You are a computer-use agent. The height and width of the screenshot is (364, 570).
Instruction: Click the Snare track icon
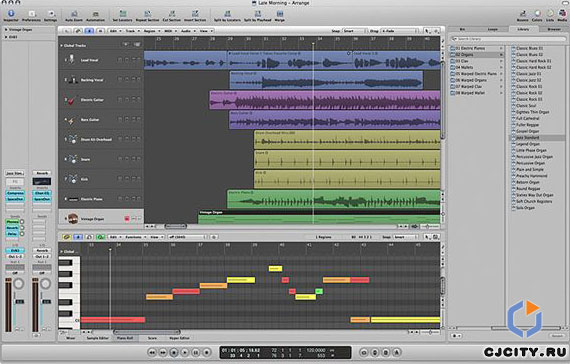coord(73,159)
